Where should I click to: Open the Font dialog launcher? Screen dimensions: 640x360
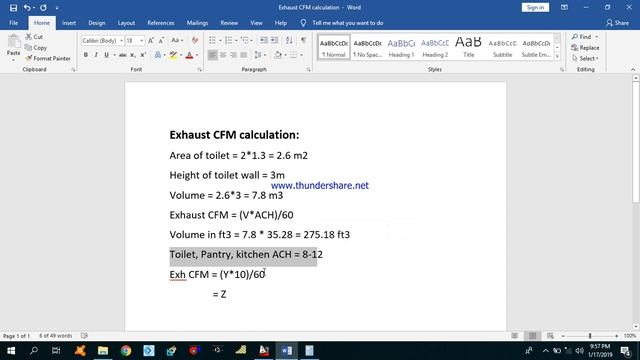(x=200, y=70)
